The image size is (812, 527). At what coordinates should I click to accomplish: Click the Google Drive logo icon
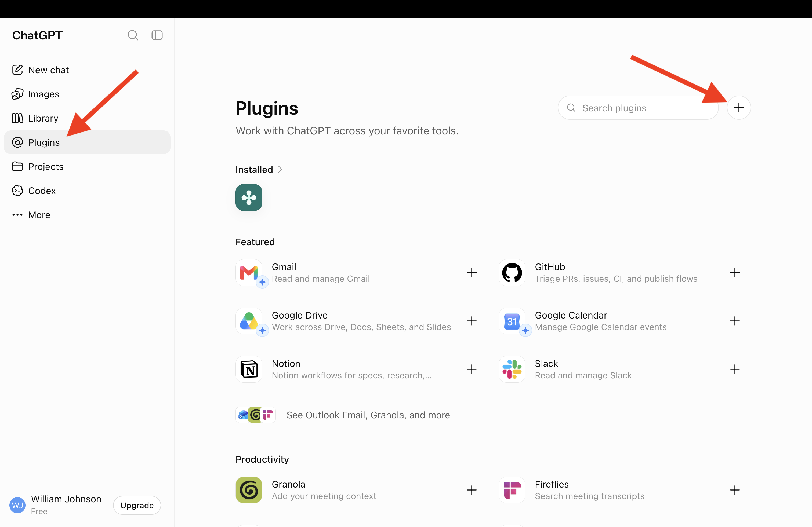(249, 321)
